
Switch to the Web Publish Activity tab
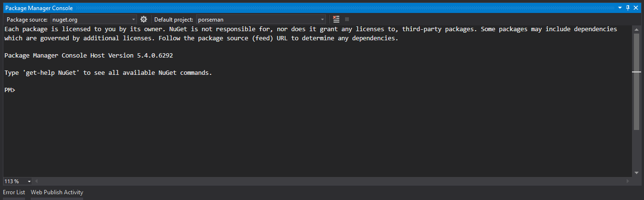point(57,192)
